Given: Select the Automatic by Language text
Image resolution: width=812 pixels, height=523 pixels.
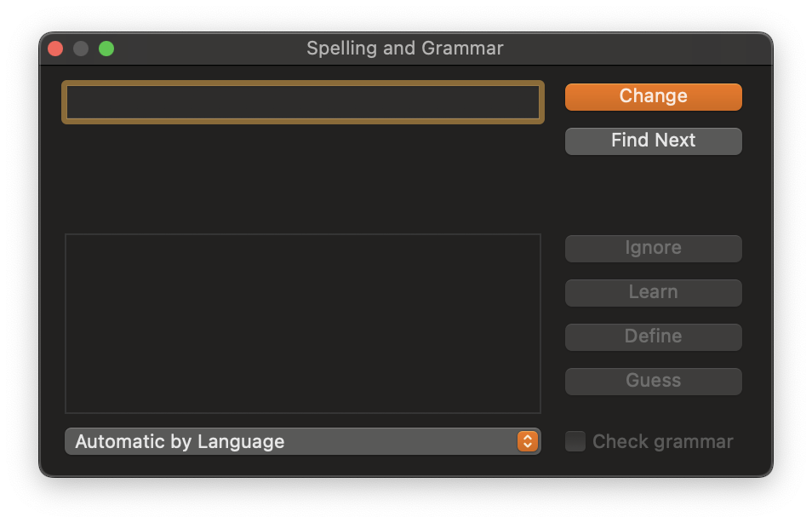Looking at the screenshot, I should coord(180,441).
